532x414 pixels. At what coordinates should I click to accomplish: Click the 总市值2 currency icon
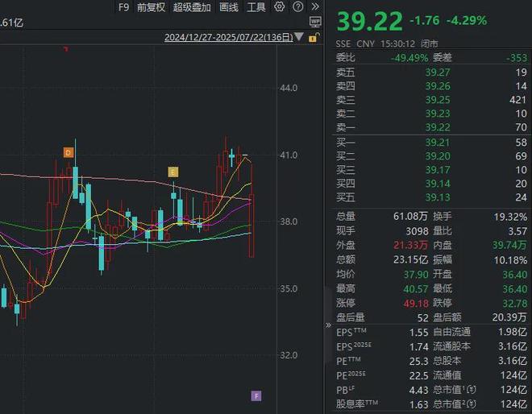click(x=471, y=404)
